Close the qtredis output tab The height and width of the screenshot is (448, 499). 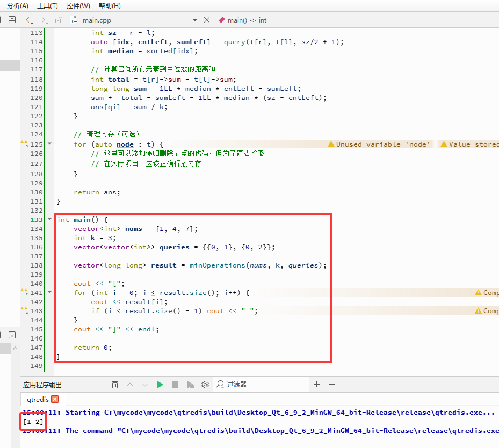click(x=55, y=399)
